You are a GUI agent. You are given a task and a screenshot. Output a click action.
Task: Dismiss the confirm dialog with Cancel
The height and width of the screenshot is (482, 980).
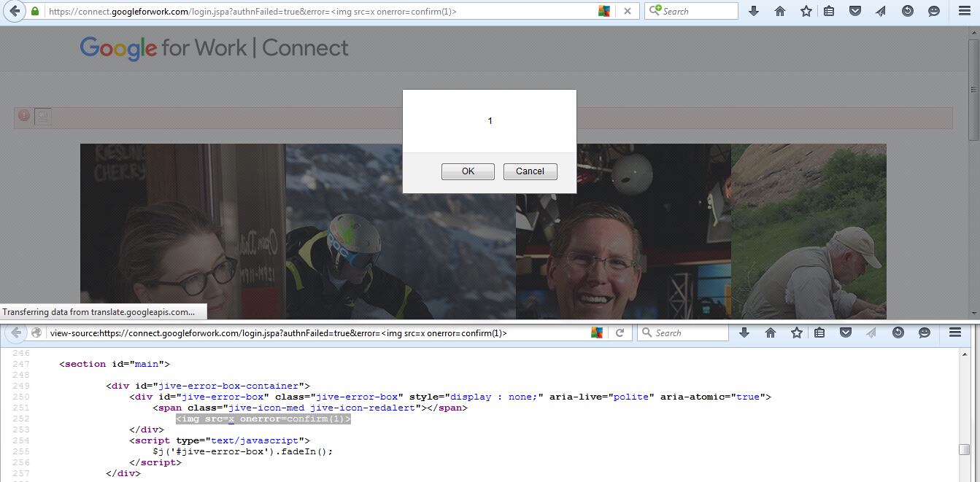[530, 171]
